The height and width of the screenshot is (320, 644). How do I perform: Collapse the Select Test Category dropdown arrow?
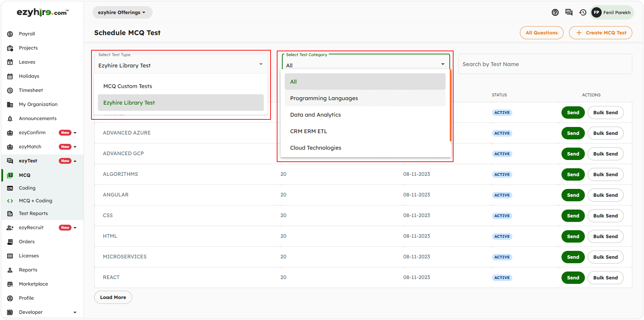click(x=443, y=64)
